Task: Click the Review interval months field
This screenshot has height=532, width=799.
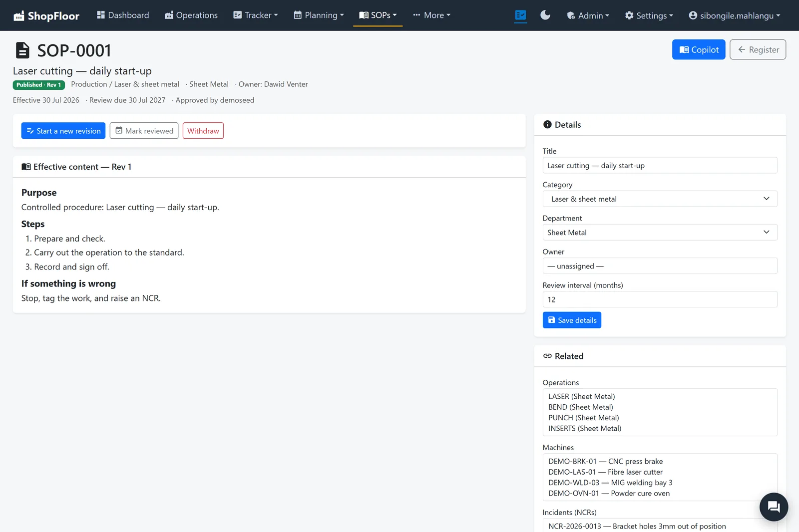Action: coord(660,299)
